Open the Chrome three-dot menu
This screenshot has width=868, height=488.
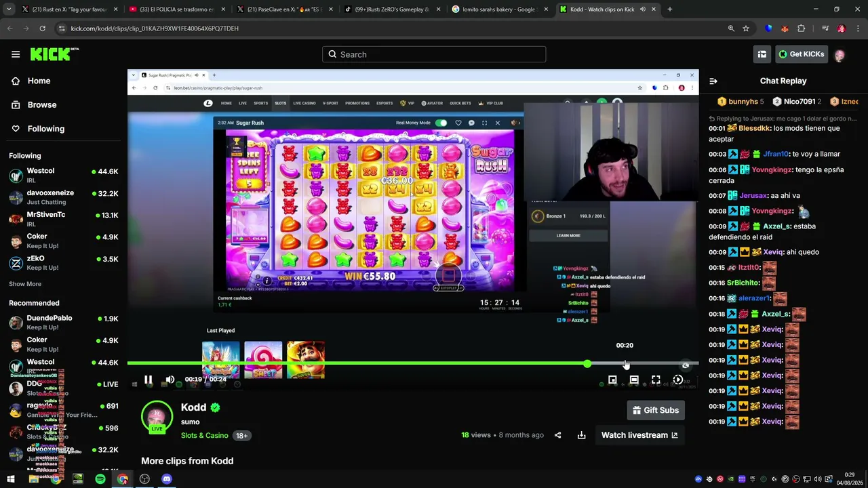coord(858,28)
